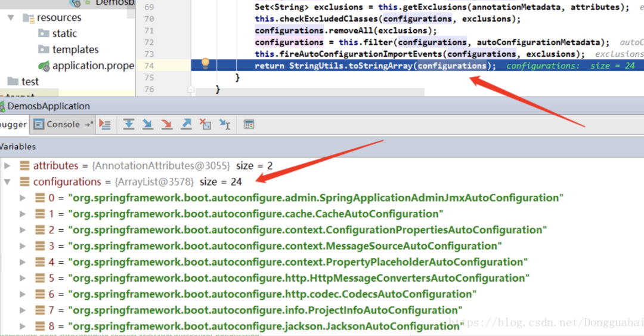Click Show Execution Point icon
Screen dimensions: 644x336
click(x=105, y=124)
